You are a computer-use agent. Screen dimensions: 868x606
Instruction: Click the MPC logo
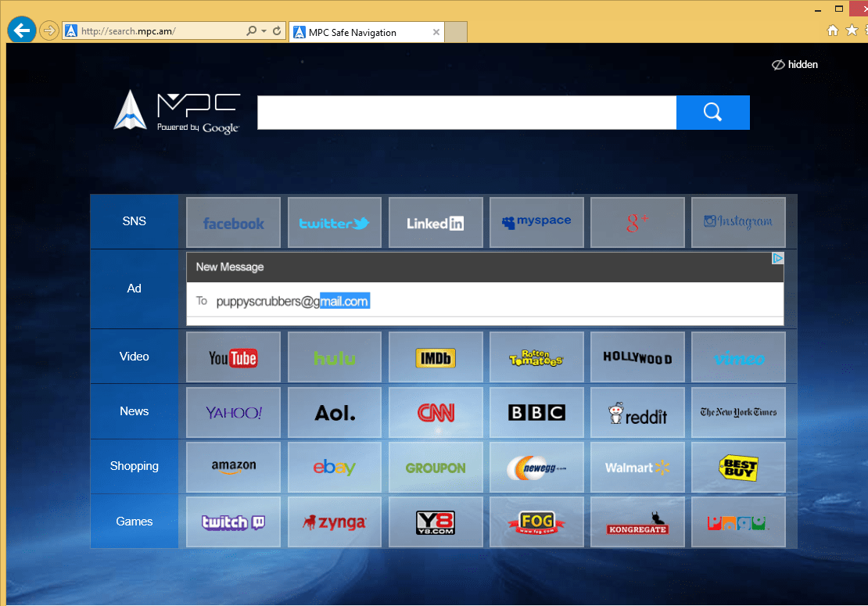[177, 111]
